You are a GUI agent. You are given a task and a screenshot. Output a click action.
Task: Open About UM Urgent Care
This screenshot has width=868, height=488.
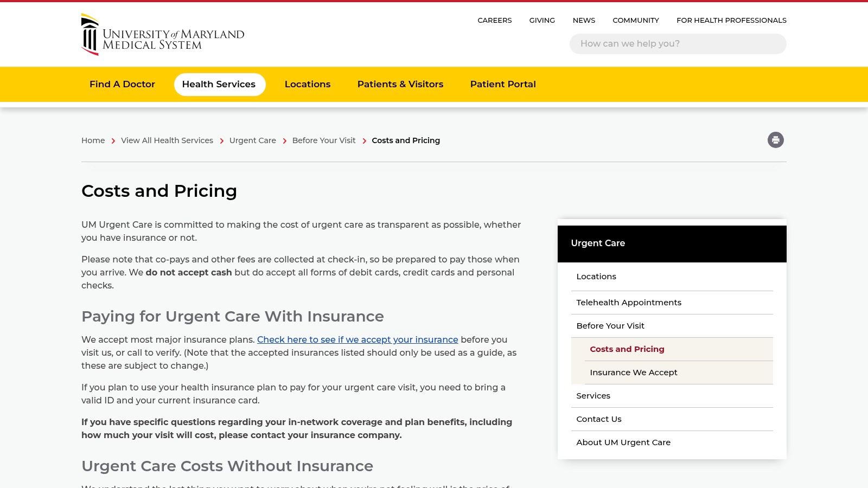pos(624,442)
